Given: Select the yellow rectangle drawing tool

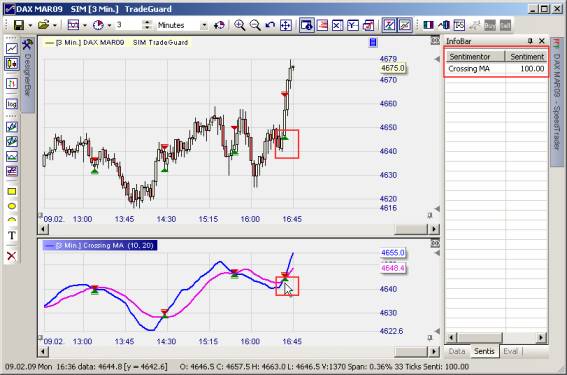Looking at the screenshot, I should coord(12,191).
